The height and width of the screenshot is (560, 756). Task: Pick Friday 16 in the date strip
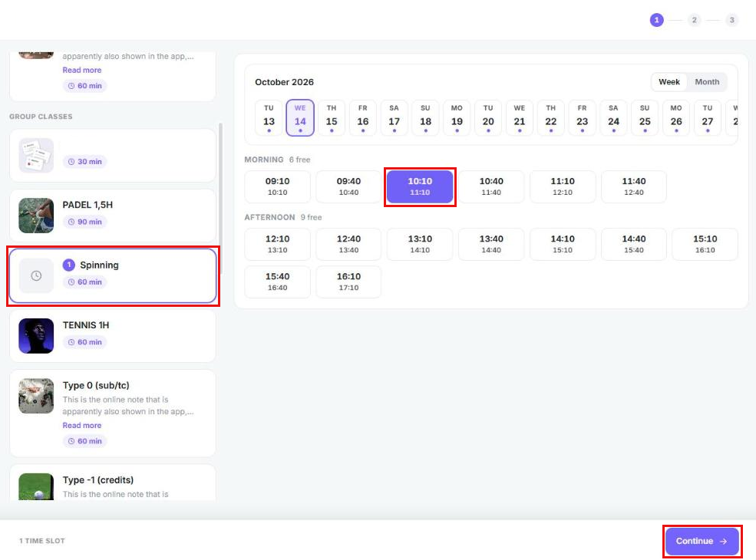(362, 117)
